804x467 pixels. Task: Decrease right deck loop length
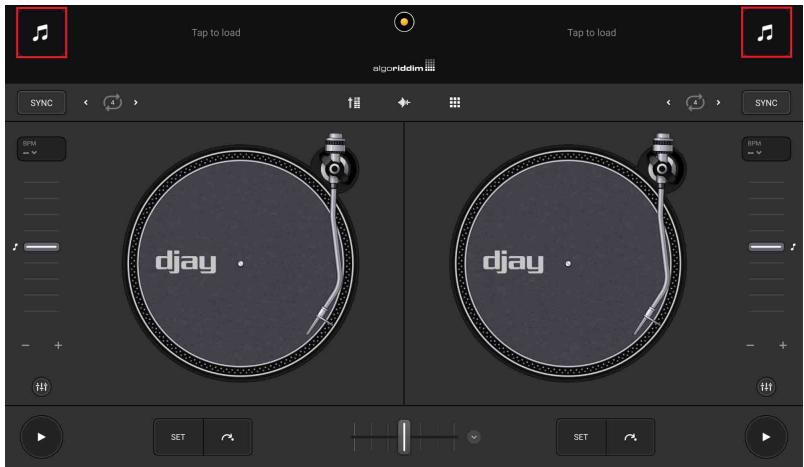point(668,103)
